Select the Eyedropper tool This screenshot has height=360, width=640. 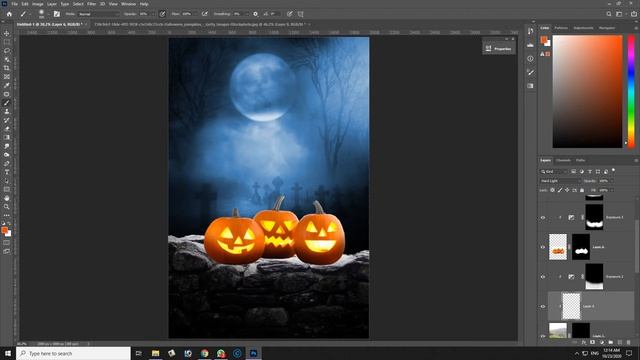tap(7, 85)
